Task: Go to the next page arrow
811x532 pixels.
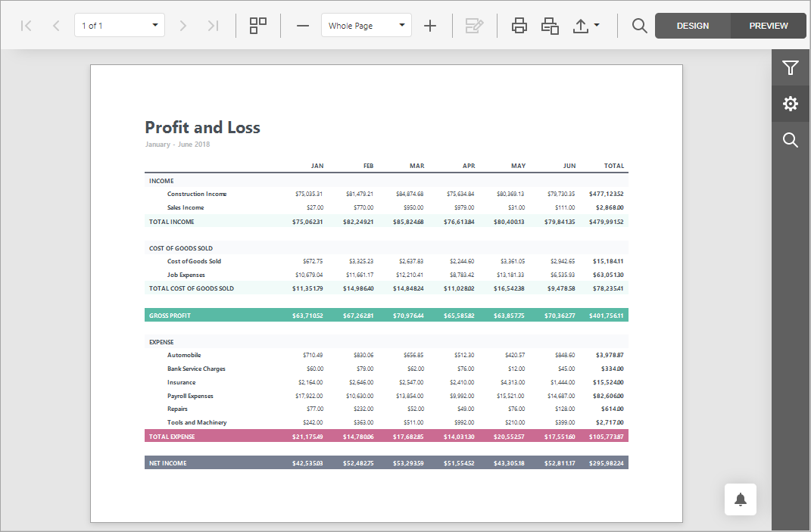Action: coord(182,25)
